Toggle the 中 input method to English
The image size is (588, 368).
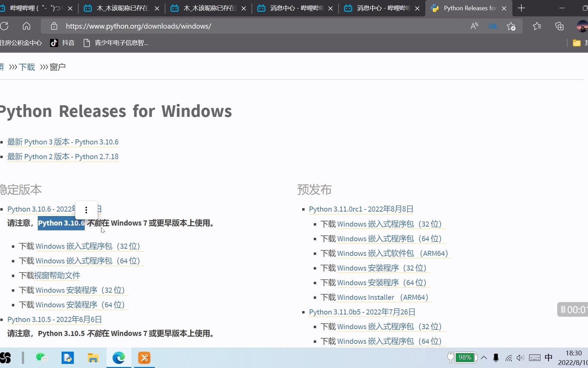coord(548,357)
